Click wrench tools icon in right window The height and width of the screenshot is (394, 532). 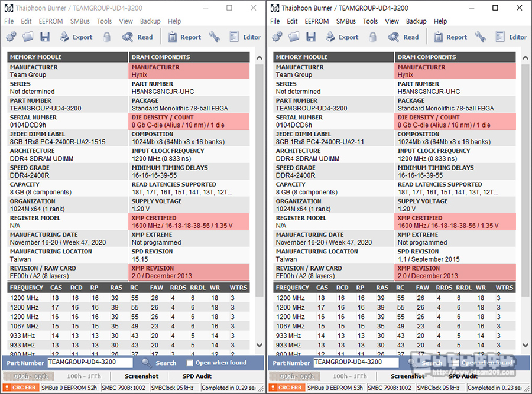[x=481, y=37]
